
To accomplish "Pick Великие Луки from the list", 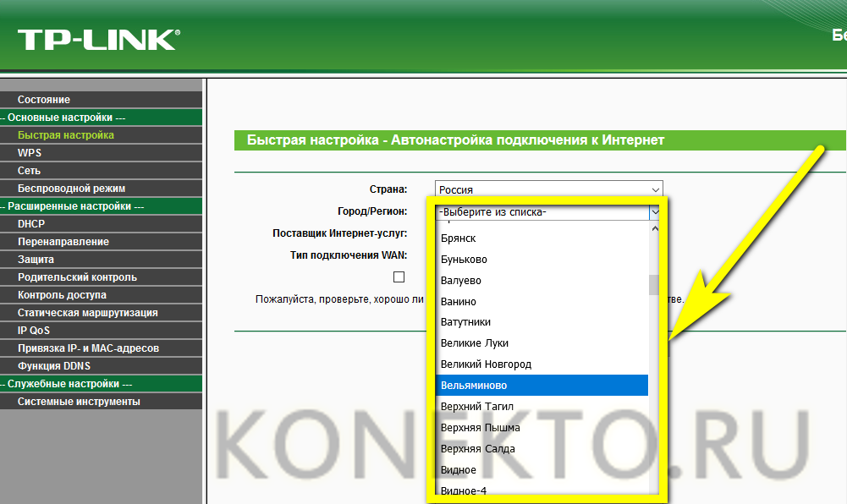I will click(542, 343).
